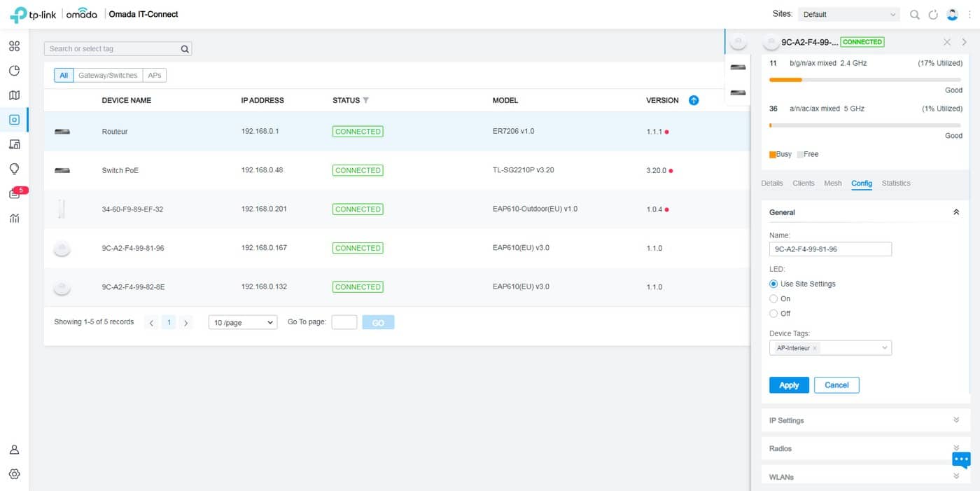Click the device Name input field
This screenshot has width=980, height=491.
coord(830,249)
